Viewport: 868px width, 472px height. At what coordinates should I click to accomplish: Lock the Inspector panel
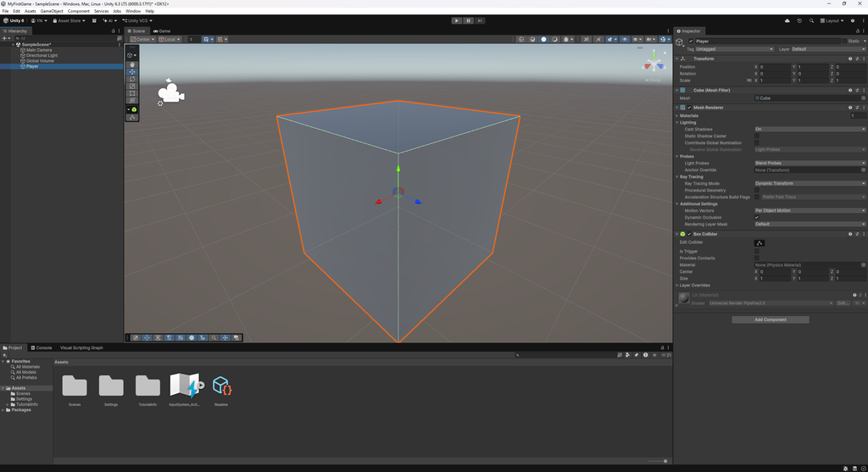858,31
